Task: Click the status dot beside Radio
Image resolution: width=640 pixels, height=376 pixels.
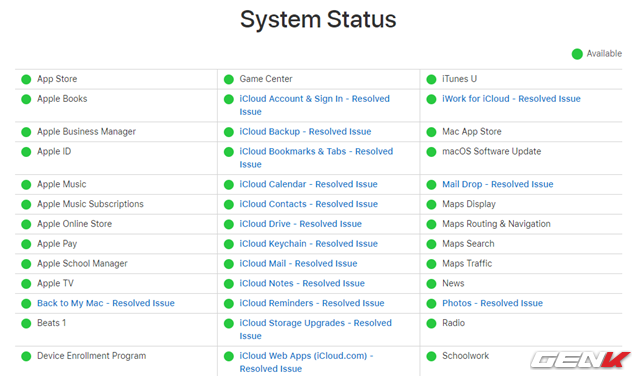Action: [431, 323]
